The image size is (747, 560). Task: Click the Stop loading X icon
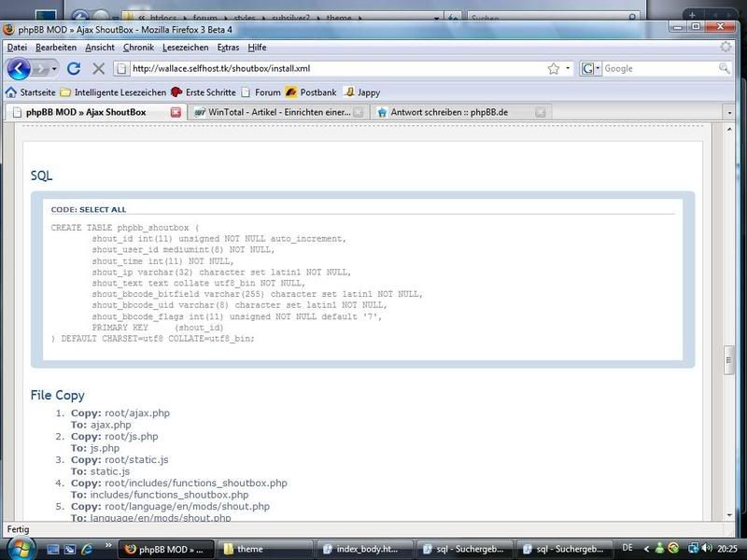point(99,69)
